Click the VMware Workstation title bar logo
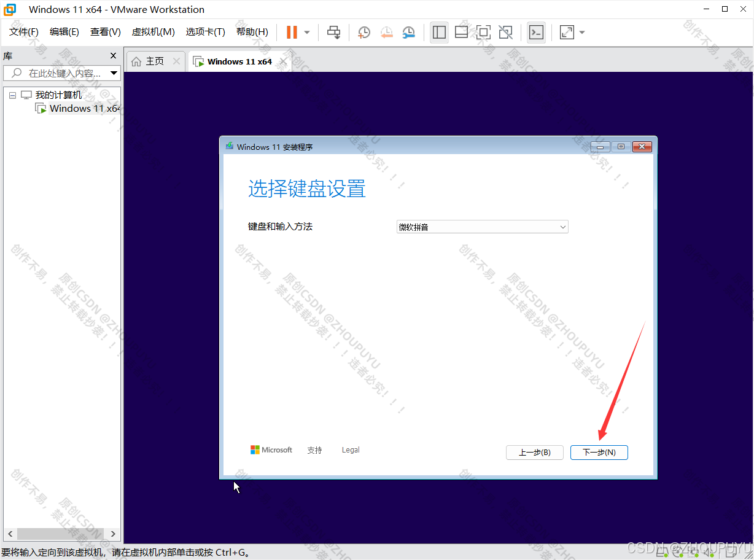 [x=10, y=10]
